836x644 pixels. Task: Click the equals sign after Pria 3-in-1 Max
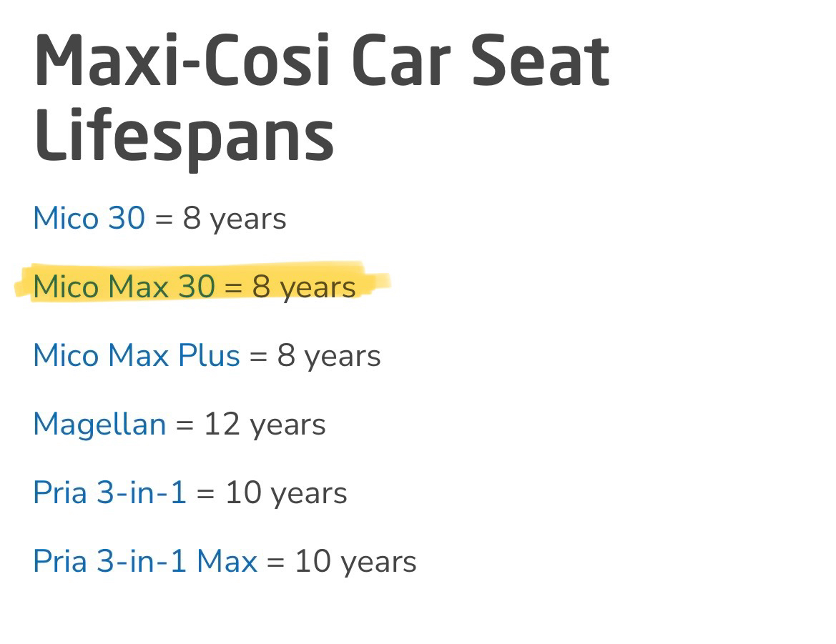pos(275,563)
